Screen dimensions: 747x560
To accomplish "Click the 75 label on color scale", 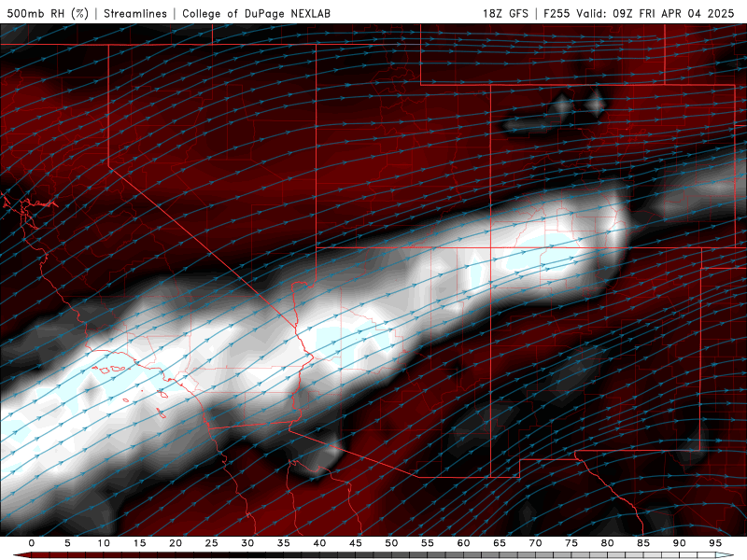I will tap(571, 543).
